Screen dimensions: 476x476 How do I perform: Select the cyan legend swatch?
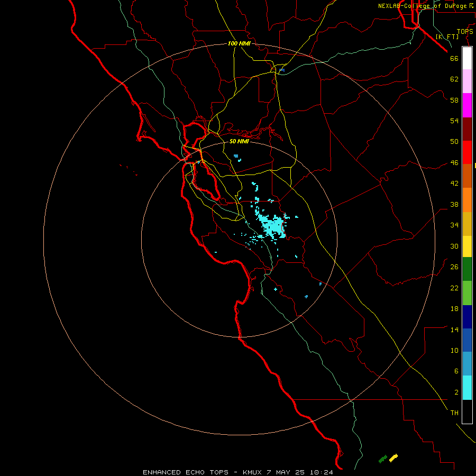pyautogui.click(x=467, y=388)
